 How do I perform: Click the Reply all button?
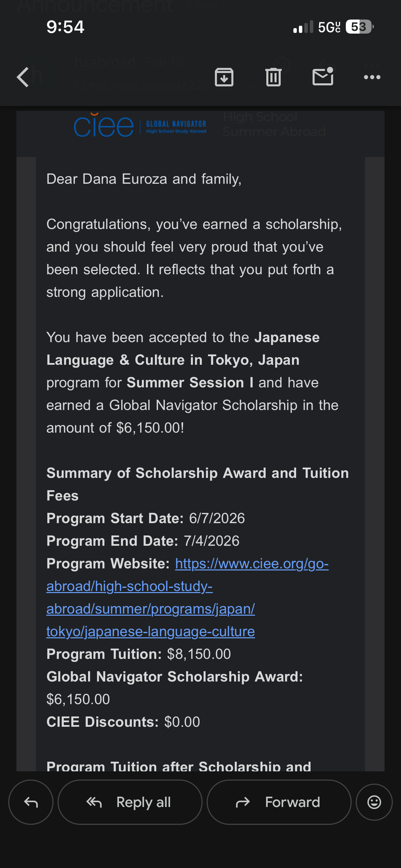click(x=130, y=802)
